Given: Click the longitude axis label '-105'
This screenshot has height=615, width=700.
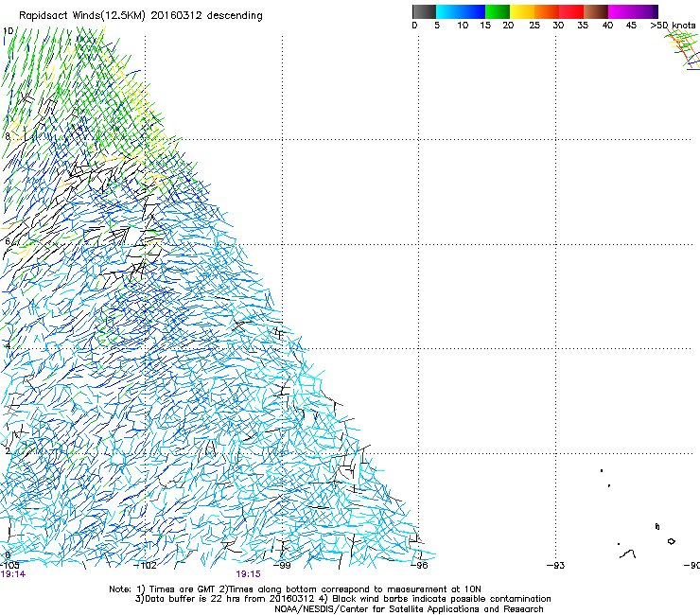Looking at the screenshot, I should [9, 566].
